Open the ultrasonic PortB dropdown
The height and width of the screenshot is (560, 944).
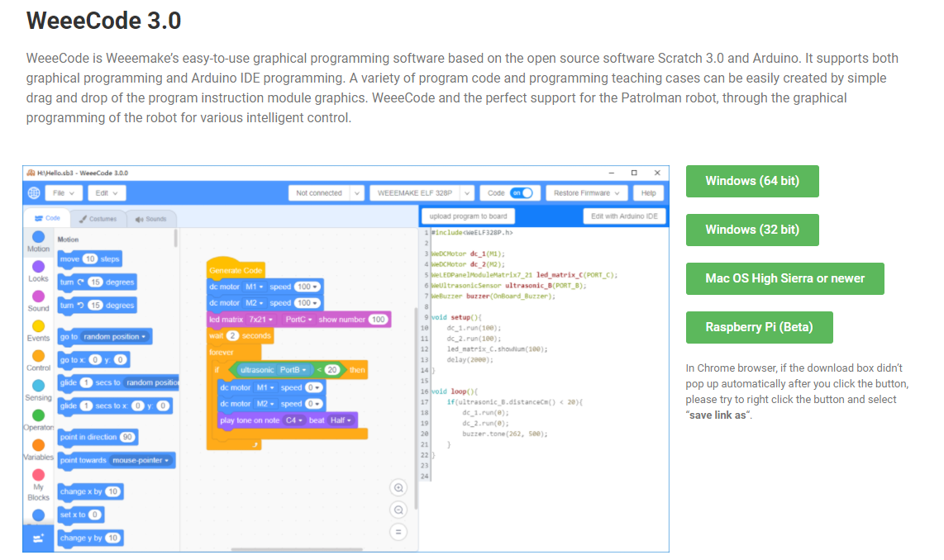coord(292,370)
